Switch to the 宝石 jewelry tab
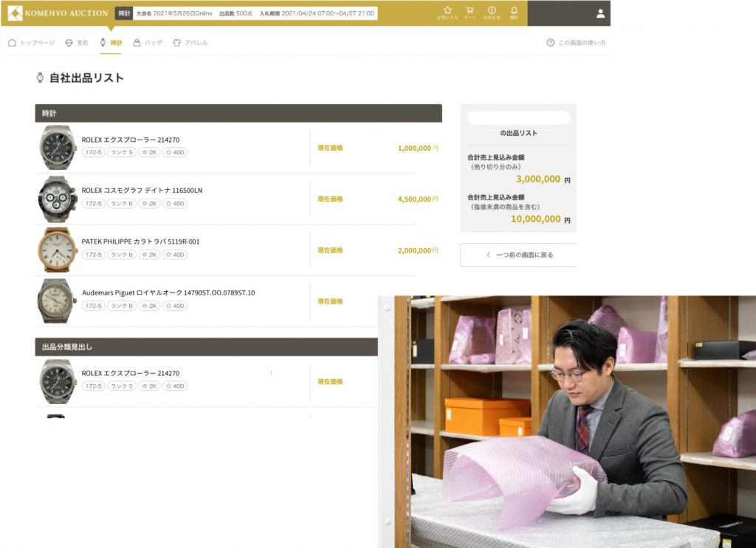Screen dimensions: 756x548 pyautogui.click(x=77, y=43)
